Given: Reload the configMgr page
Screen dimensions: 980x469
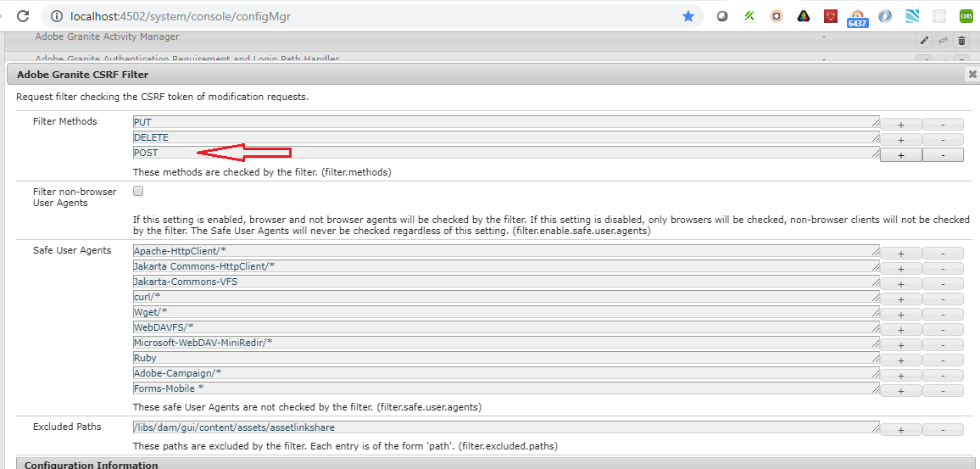Looking at the screenshot, I should (x=23, y=16).
